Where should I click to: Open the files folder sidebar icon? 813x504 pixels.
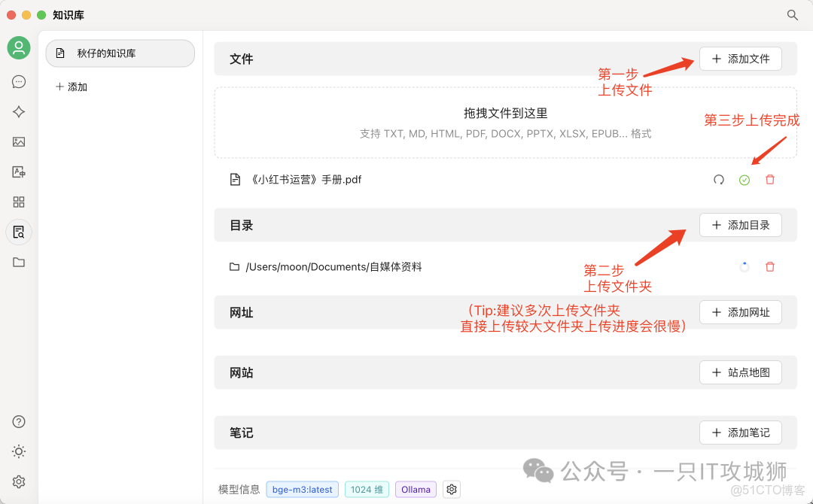pyautogui.click(x=18, y=262)
